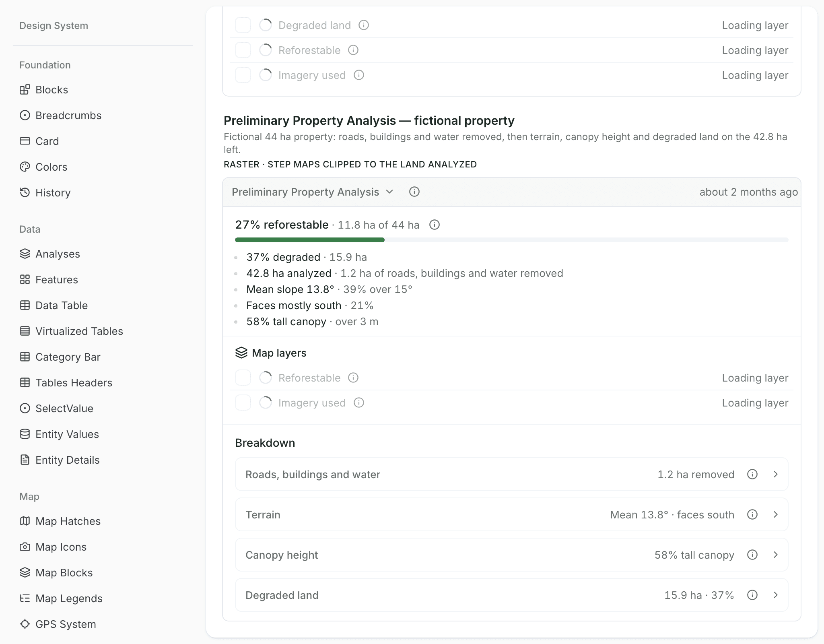Click the 'about 2 months ago' timestamp
The height and width of the screenshot is (644, 824).
click(x=748, y=192)
